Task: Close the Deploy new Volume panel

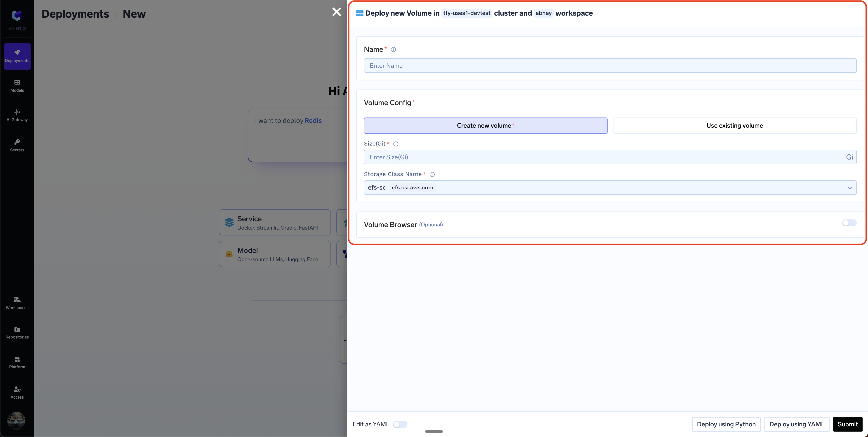Action: point(336,12)
